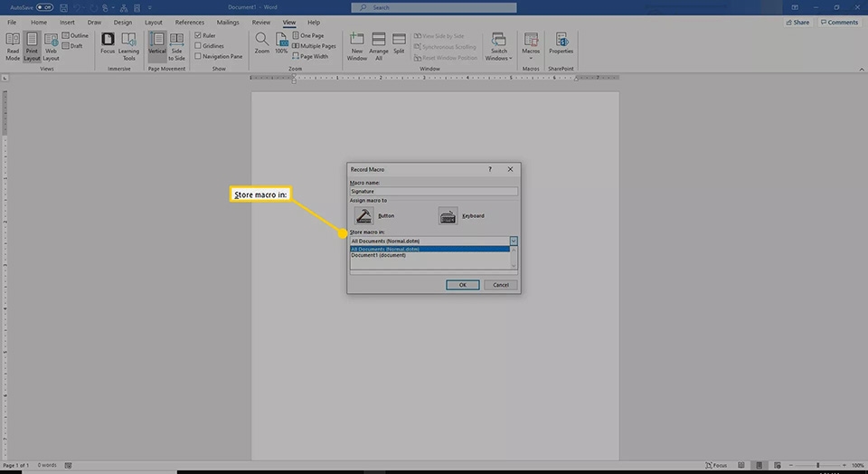Click the Save icon in title bar
The image size is (868, 474).
[63, 8]
